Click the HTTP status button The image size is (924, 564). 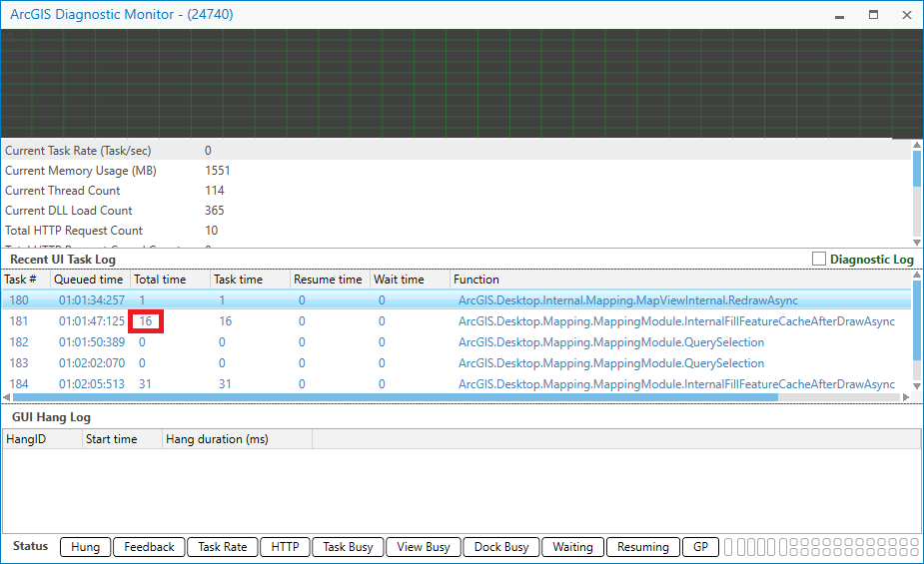coord(286,547)
